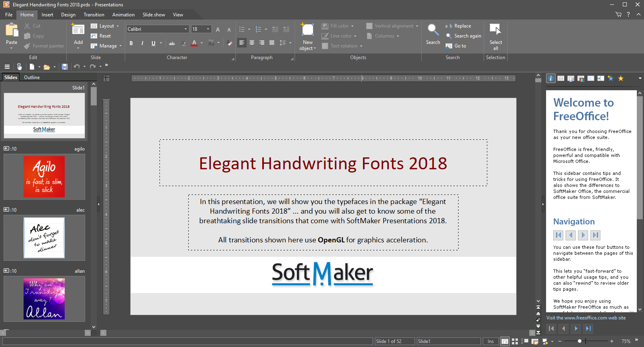Viewport: 644px width, 347px height.
Task: Open the bullet list style dropdown arrow
Action: 249,30
